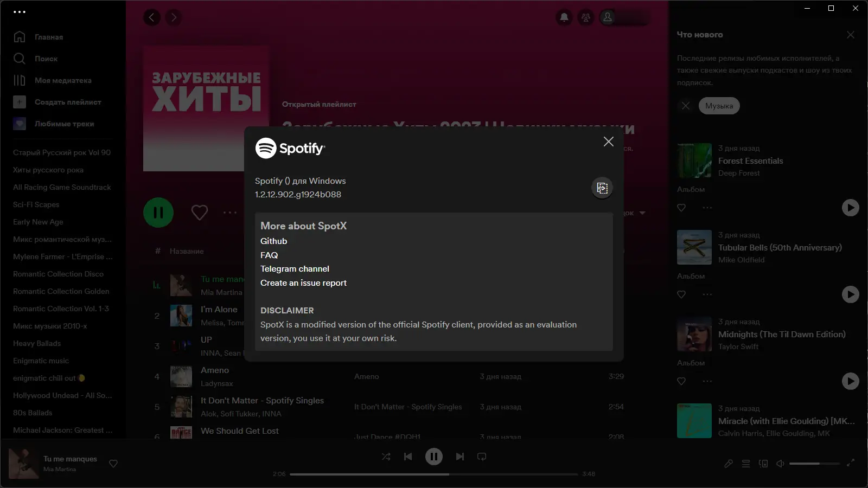Play Midnights (The Til Dawn Edition)
Screen dimensions: 868x488
850,381
